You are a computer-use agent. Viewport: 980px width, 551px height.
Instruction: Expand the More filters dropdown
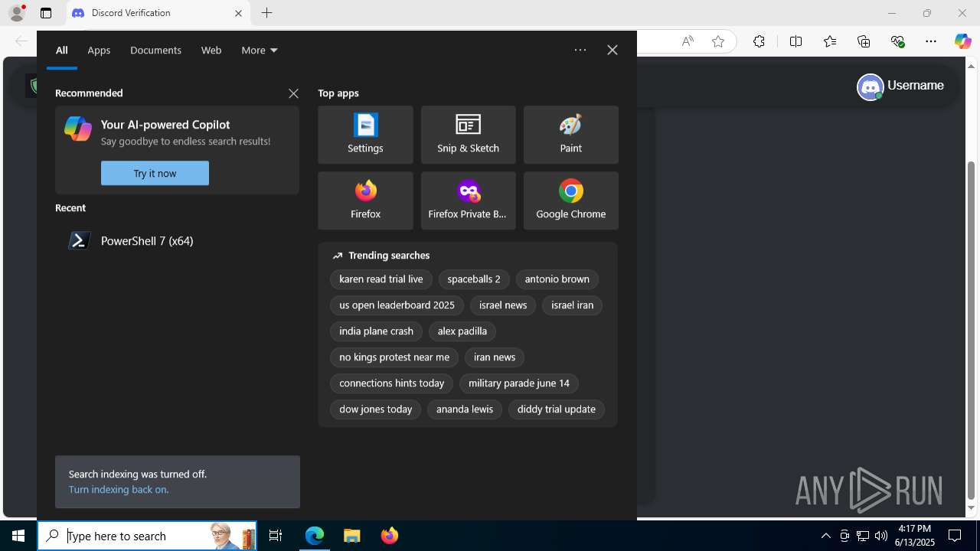pos(260,51)
